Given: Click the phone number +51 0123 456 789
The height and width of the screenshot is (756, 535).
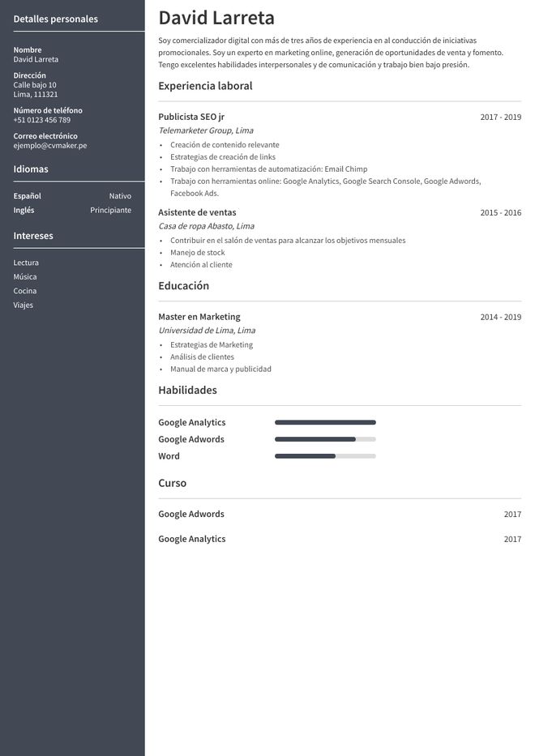Looking at the screenshot, I should (x=42, y=120).
